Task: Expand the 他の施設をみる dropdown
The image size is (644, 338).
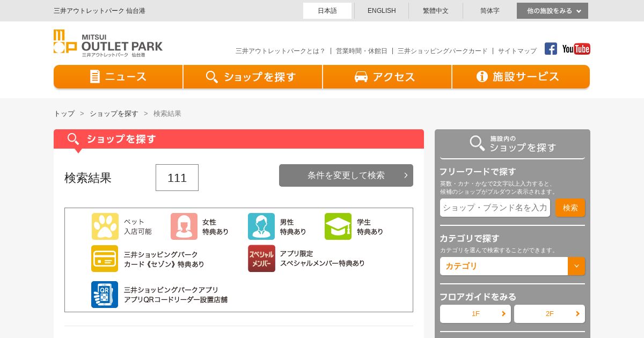Action: pyautogui.click(x=552, y=11)
